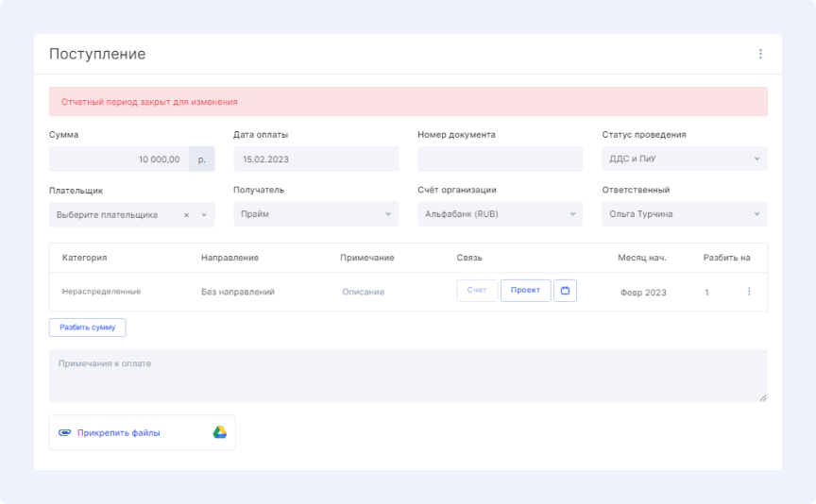Open the three-dot menu in Поступление header
This screenshot has height=504, width=816.
point(760,54)
